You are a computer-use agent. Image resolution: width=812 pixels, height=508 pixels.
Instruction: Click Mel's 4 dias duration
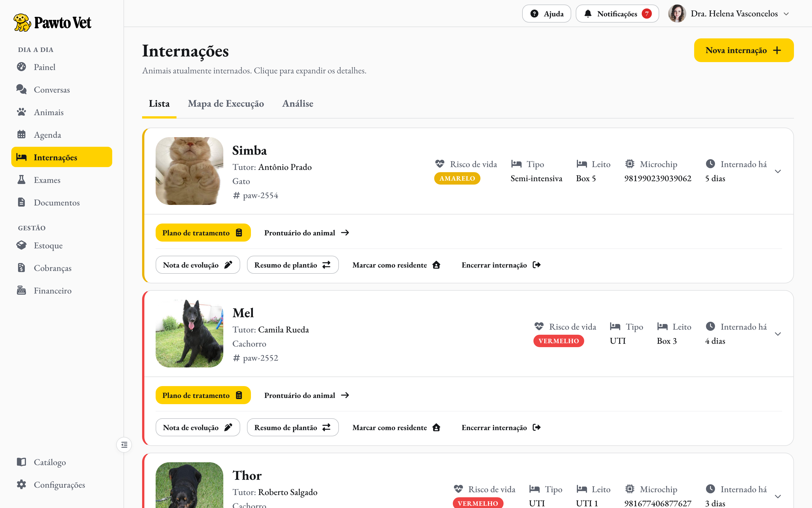point(715,341)
